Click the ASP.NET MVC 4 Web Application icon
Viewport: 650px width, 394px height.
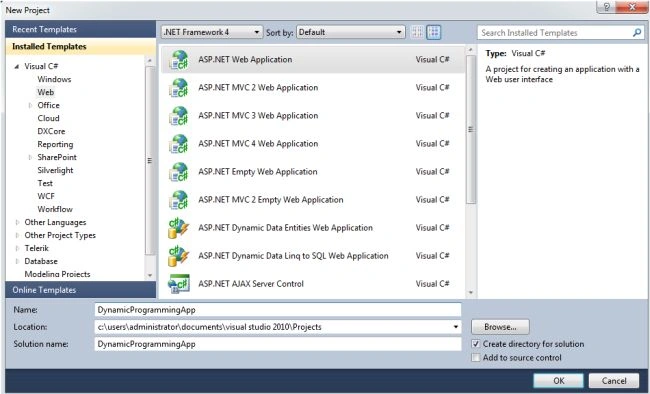tap(179, 144)
